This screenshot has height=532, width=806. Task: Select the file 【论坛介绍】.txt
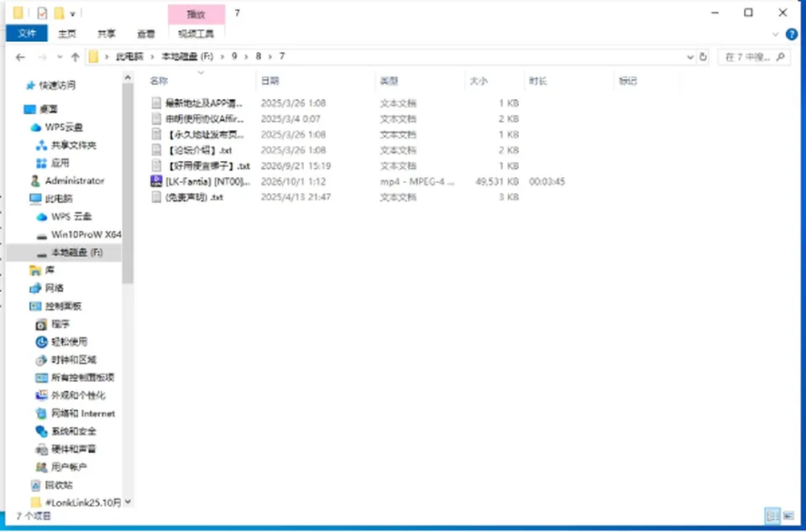pos(191,150)
